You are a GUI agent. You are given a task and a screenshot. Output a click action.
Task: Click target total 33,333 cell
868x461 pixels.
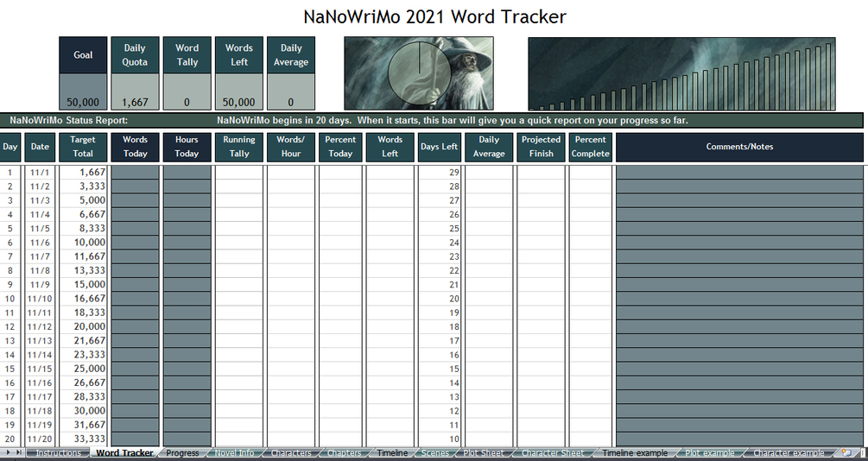(83, 439)
